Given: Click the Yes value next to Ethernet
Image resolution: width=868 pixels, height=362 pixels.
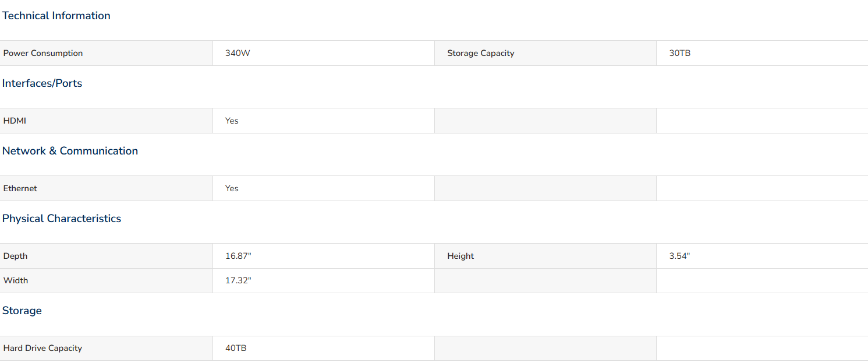Looking at the screenshot, I should point(232,188).
